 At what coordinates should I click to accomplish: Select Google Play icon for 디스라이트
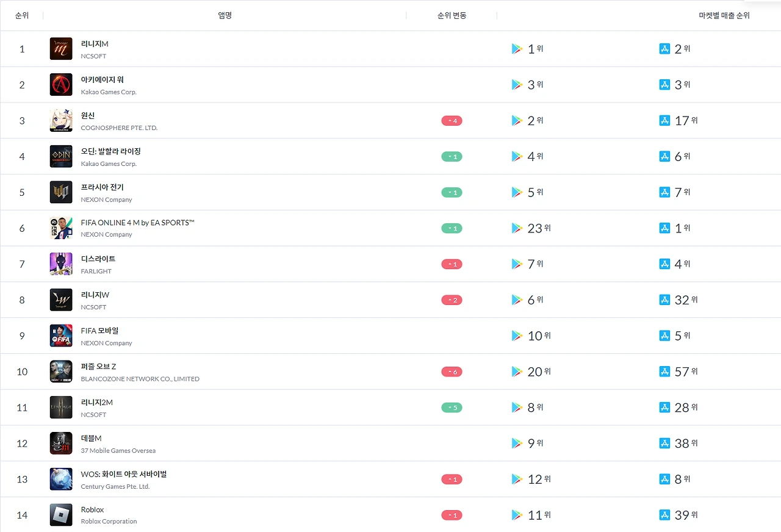click(517, 264)
